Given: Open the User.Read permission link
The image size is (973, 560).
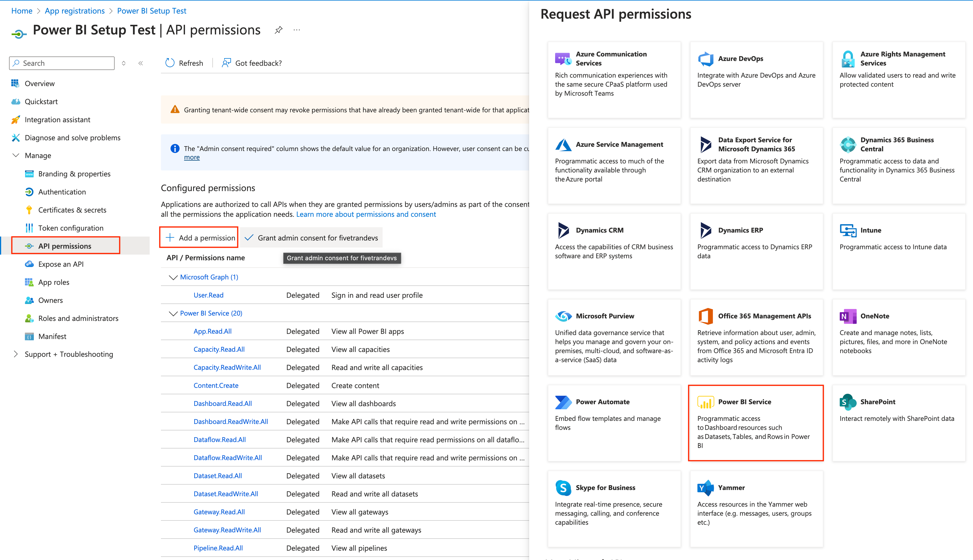Looking at the screenshot, I should [x=208, y=296].
